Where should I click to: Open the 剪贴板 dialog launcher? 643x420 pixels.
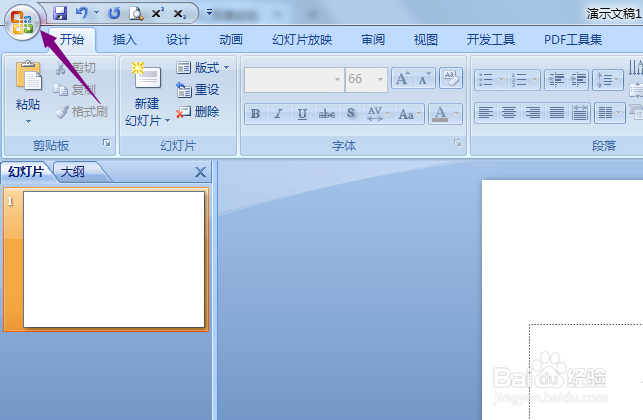tap(107, 143)
